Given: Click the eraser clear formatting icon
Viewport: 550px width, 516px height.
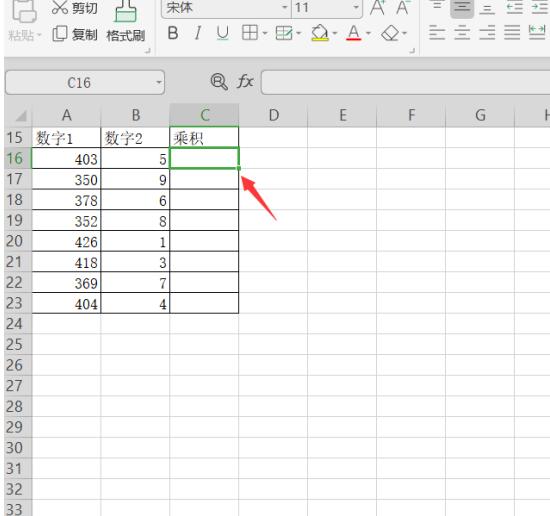Looking at the screenshot, I should click(x=390, y=34).
